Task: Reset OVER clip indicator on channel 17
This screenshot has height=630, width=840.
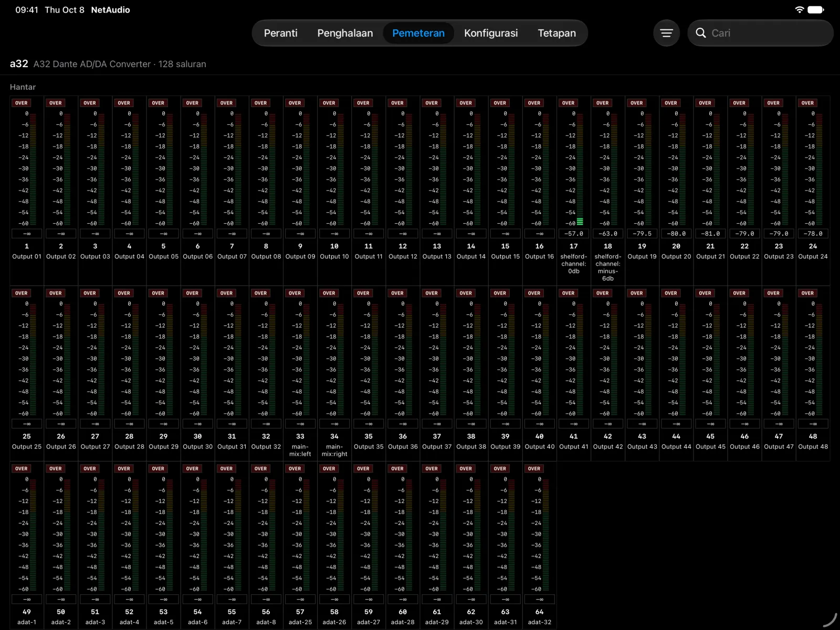Action: pyautogui.click(x=569, y=103)
